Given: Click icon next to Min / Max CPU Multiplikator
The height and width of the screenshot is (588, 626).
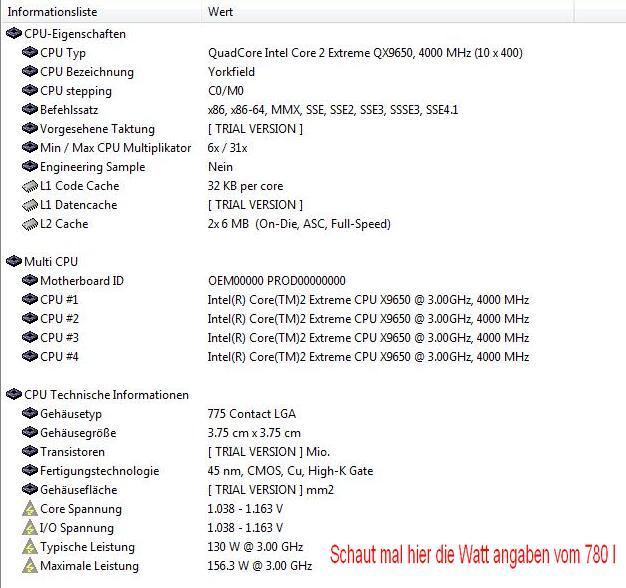Looking at the screenshot, I should pyautogui.click(x=30, y=148).
